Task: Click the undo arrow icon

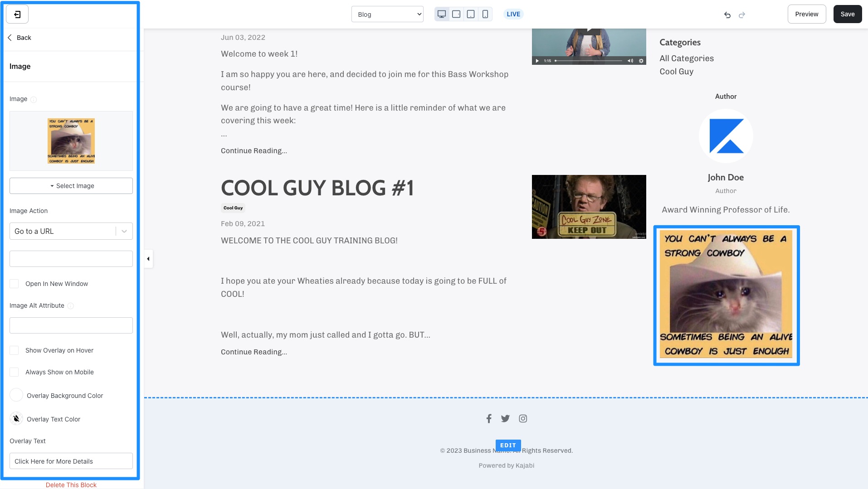Action: [727, 15]
